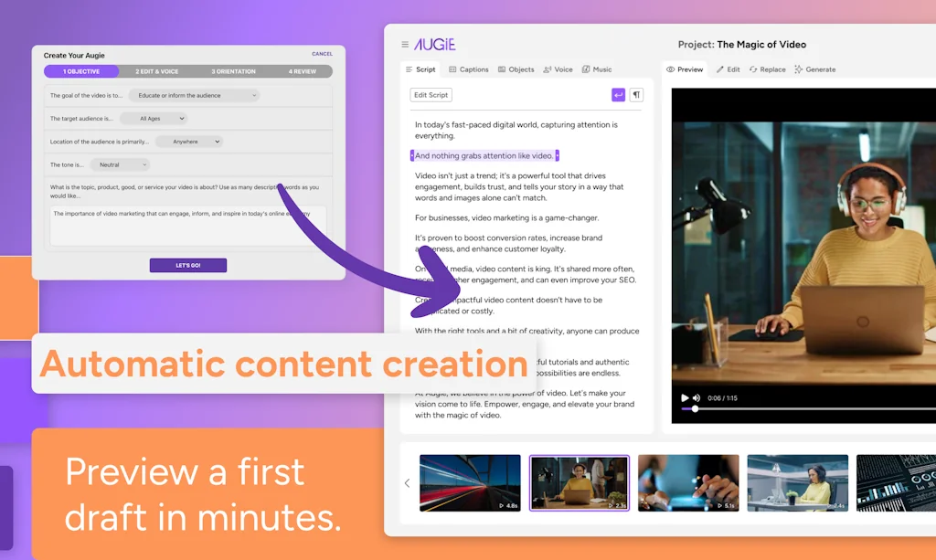Image resolution: width=936 pixels, height=560 pixels.
Task: Select the Preview tab
Action: point(685,69)
